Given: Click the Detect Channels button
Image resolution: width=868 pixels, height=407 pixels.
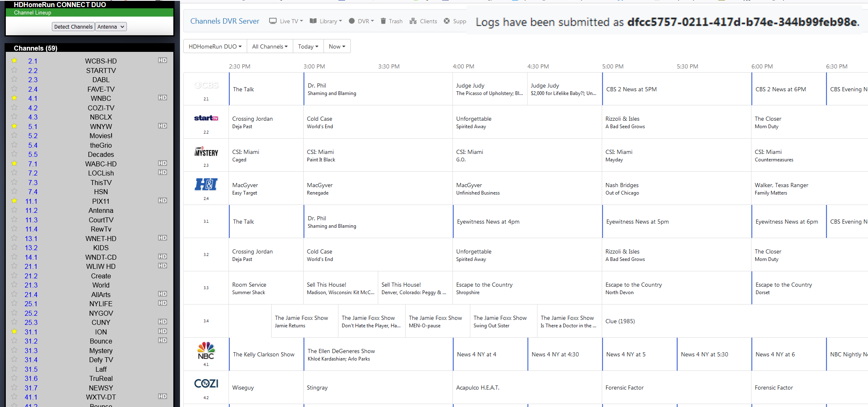Looking at the screenshot, I should pos(73,27).
